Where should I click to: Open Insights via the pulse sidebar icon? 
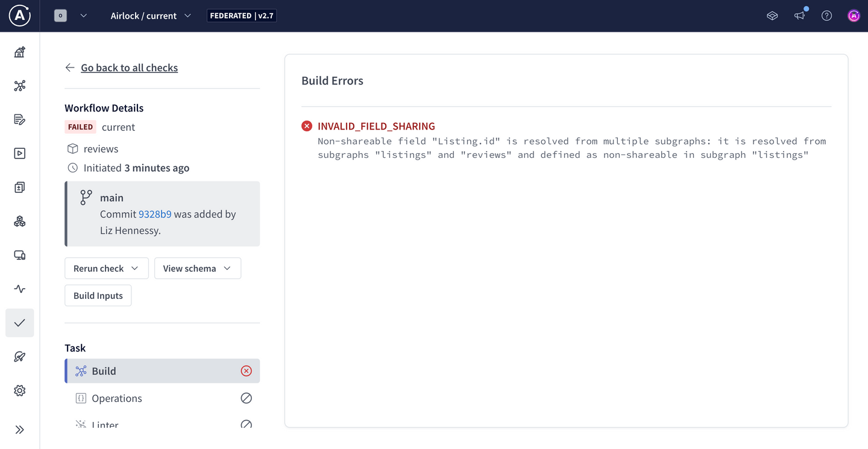coord(19,289)
